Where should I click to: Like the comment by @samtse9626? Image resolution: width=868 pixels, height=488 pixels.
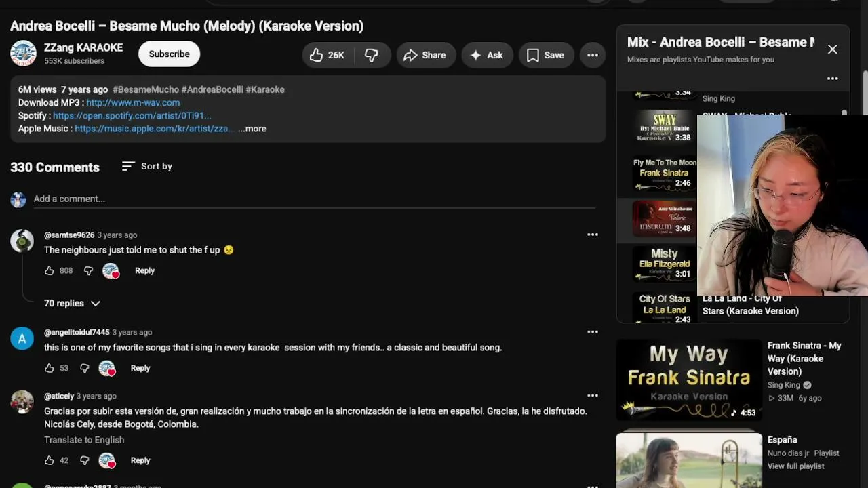tap(49, 270)
